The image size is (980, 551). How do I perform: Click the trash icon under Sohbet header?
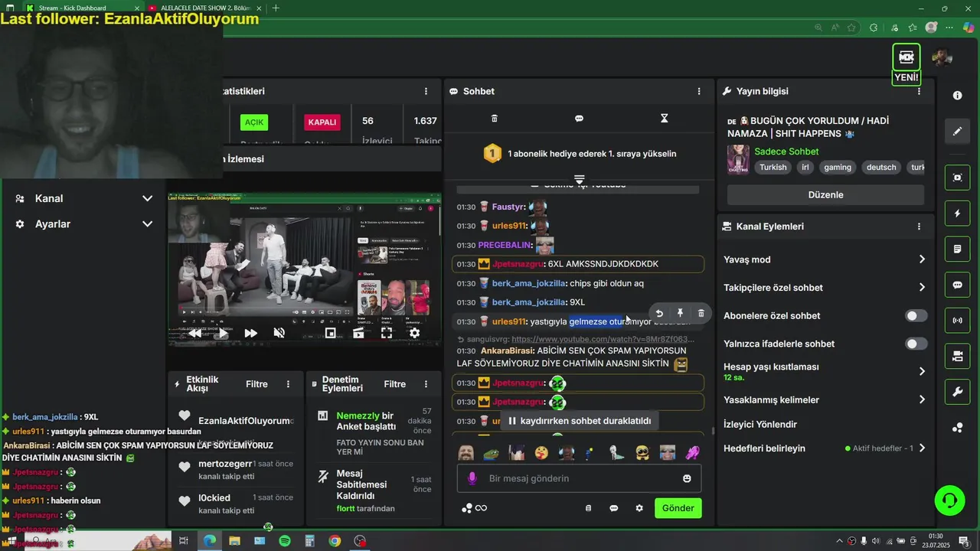(494, 119)
